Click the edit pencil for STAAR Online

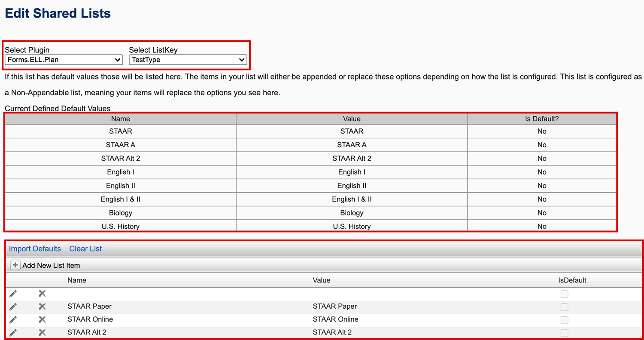pyautogui.click(x=13, y=319)
